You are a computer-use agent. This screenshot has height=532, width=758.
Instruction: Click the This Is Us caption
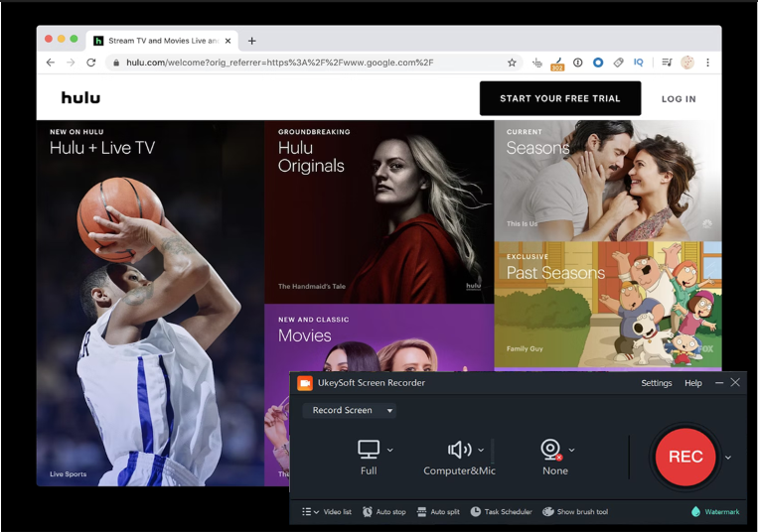(x=522, y=223)
